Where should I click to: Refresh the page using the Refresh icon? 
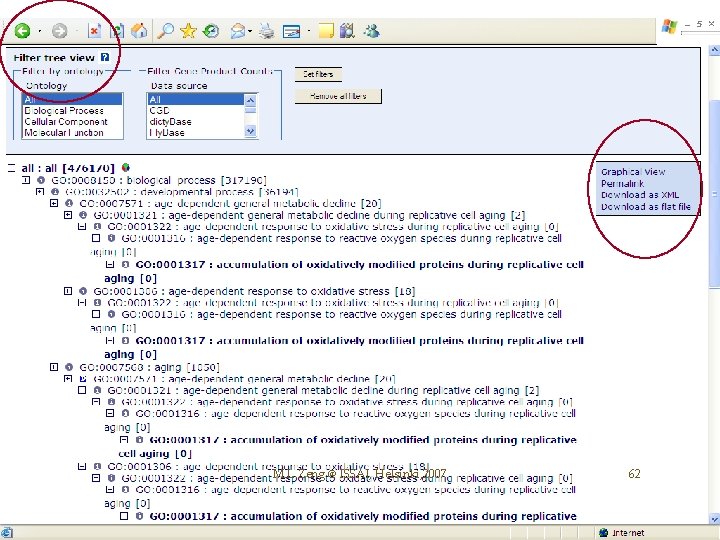click(117, 31)
